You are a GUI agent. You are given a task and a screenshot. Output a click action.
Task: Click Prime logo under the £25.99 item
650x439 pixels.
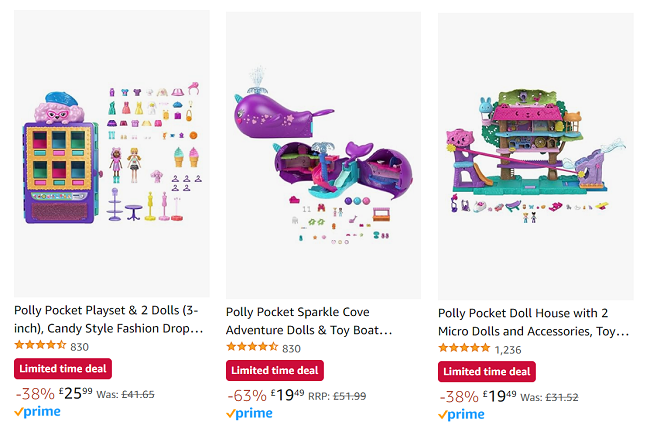[x=37, y=412]
